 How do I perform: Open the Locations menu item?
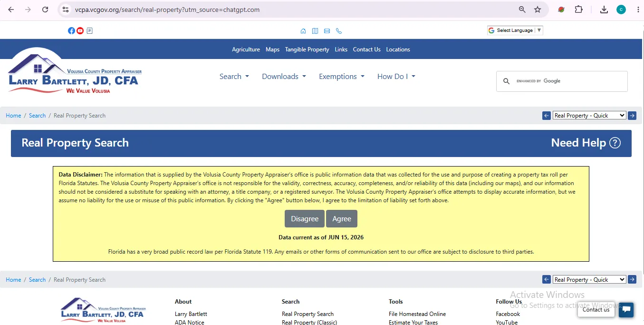point(398,49)
